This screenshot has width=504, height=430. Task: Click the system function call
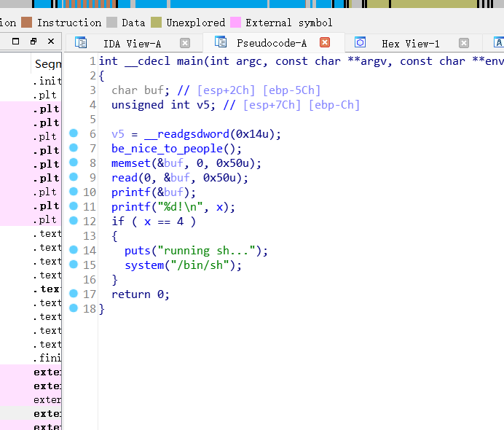coord(144,265)
